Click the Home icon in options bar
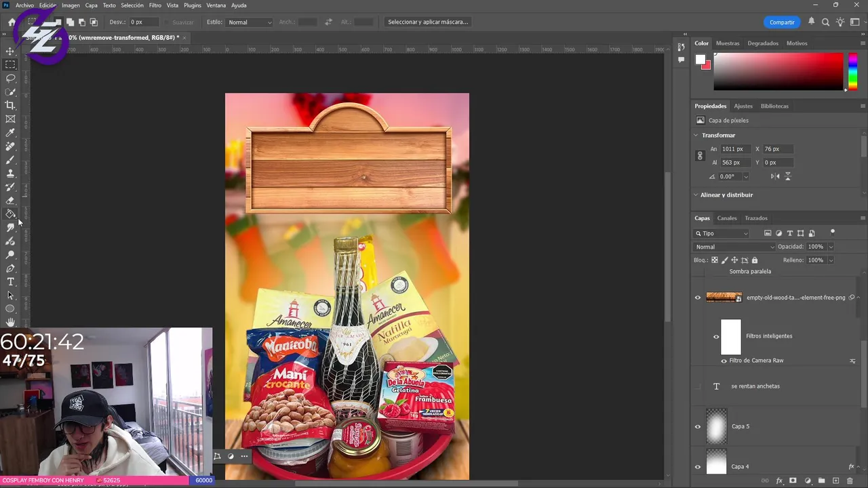 click(x=12, y=22)
